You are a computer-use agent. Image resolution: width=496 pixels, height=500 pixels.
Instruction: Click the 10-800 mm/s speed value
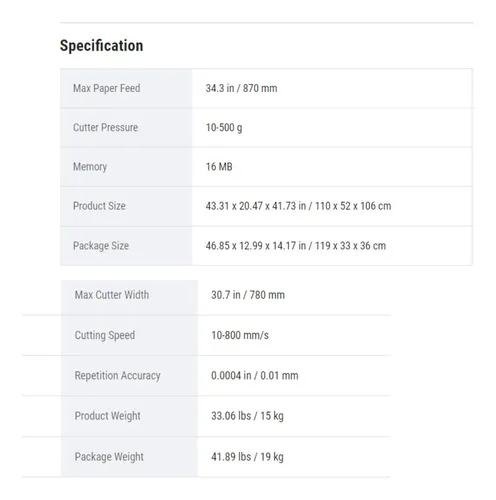tap(240, 335)
